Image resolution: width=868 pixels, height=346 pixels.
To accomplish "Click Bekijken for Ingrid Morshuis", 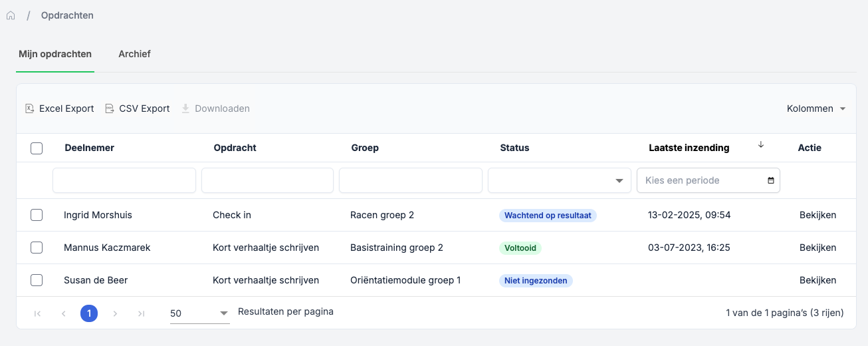I will [817, 215].
